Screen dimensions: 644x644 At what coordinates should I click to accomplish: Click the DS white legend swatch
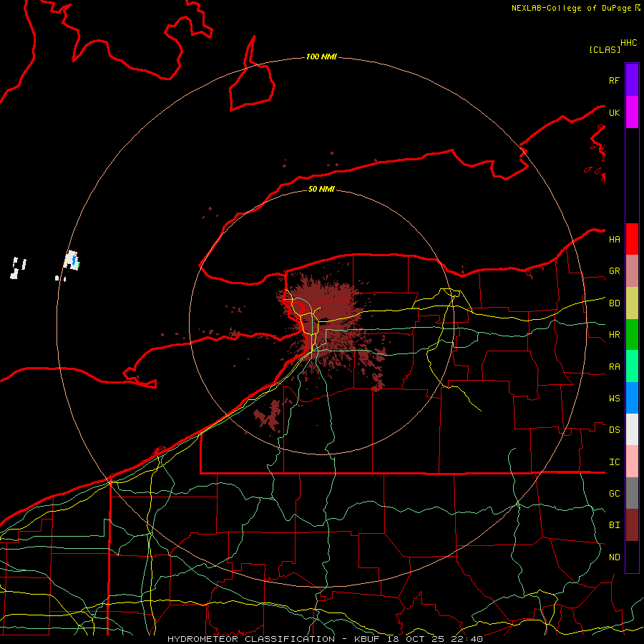click(632, 429)
